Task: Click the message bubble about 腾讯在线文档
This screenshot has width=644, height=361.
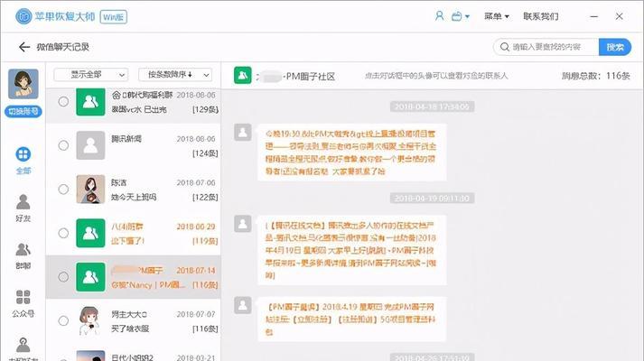Action: (352, 250)
